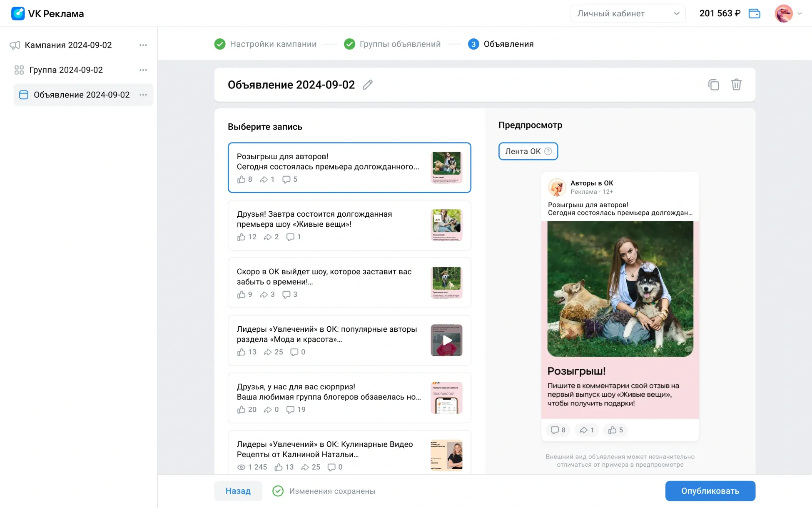Delete the ad with the trash icon
This screenshot has height=508, width=812.
[x=736, y=85]
